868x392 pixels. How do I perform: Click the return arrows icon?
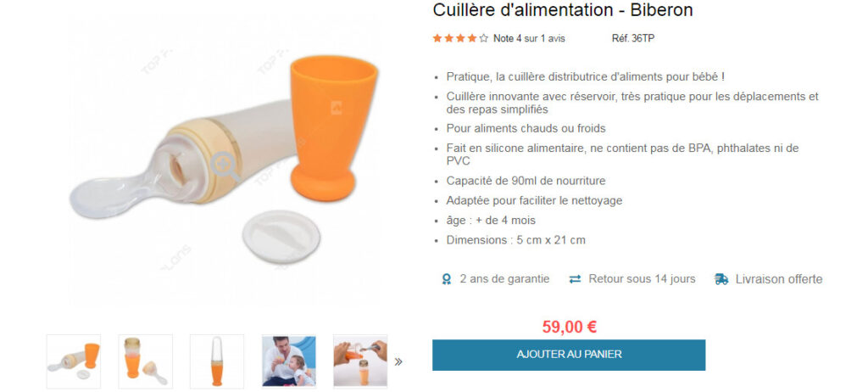(x=576, y=279)
